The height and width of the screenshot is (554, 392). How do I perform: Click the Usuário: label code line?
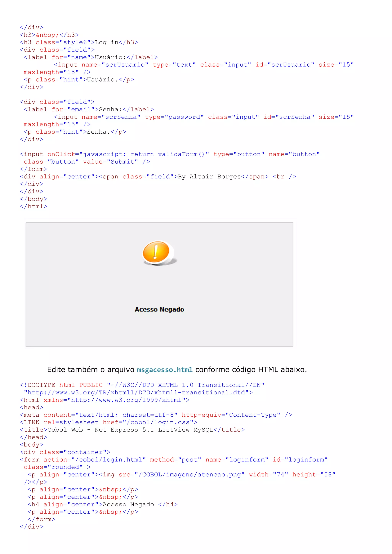tap(91, 57)
